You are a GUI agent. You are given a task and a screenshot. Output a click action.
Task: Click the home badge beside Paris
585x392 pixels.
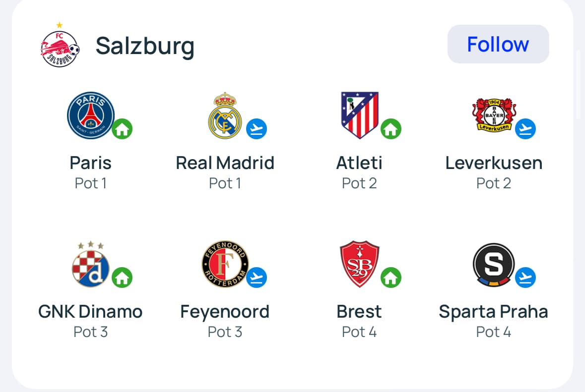point(122,129)
